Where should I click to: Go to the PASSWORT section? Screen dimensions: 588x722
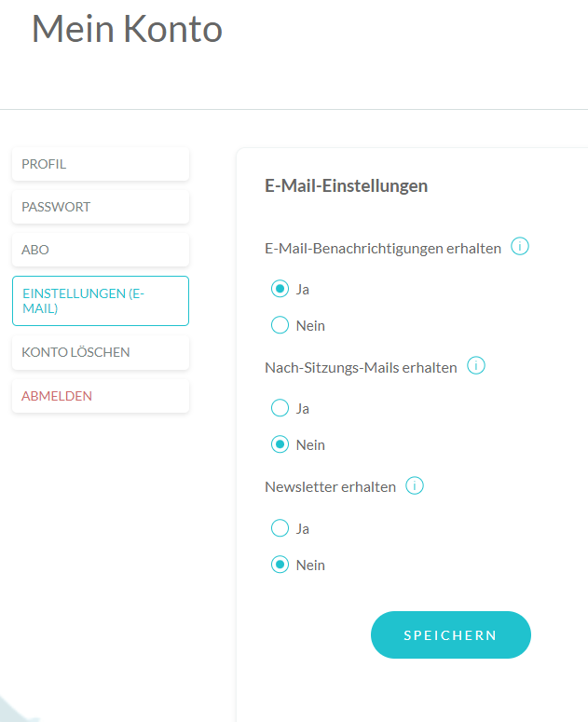101,207
